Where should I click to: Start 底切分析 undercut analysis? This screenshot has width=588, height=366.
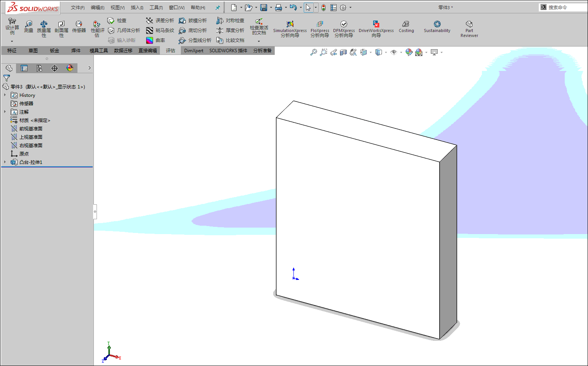pyautogui.click(x=193, y=30)
